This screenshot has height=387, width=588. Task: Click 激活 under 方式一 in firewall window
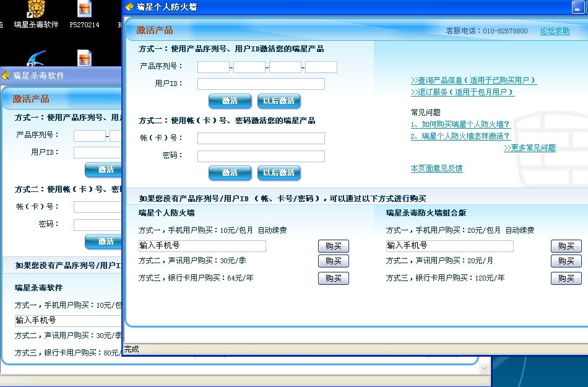click(x=230, y=101)
